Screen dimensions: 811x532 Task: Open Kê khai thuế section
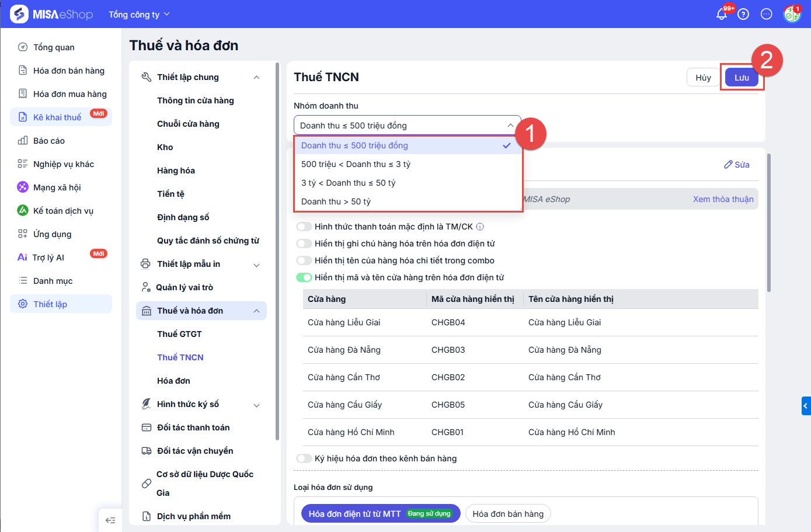(61, 117)
